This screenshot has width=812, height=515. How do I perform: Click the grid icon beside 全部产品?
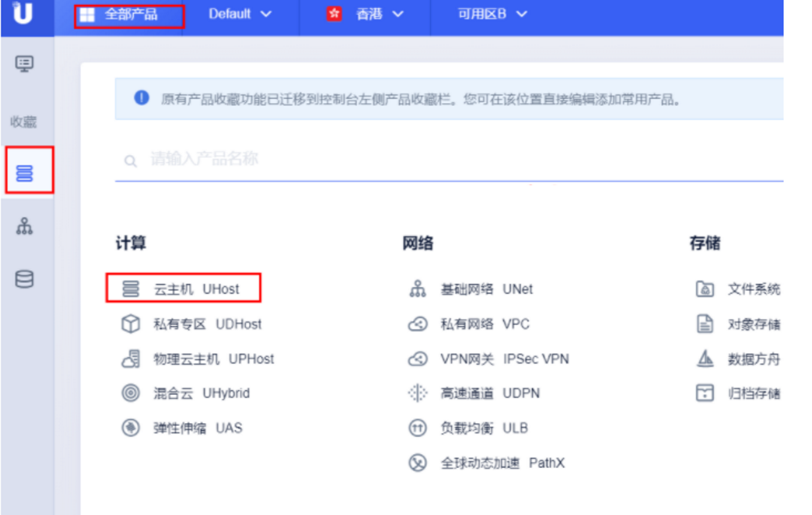click(87, 15)
